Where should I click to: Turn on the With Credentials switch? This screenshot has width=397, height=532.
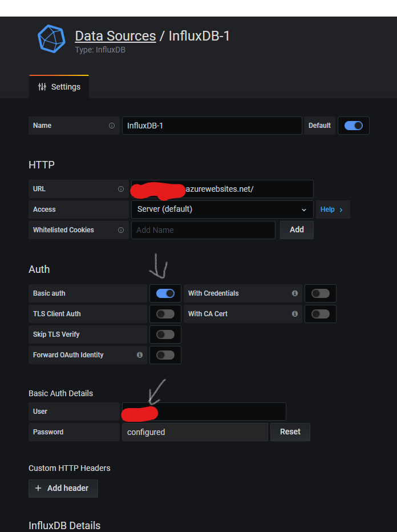pos(321,293)
